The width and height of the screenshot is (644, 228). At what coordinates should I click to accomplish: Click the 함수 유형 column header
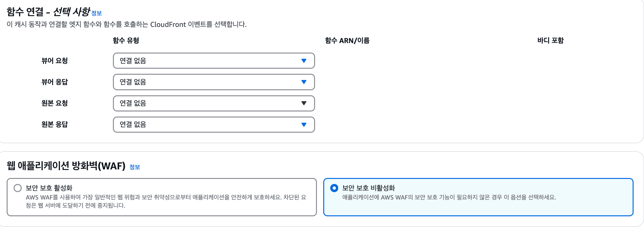click(126, 41)
